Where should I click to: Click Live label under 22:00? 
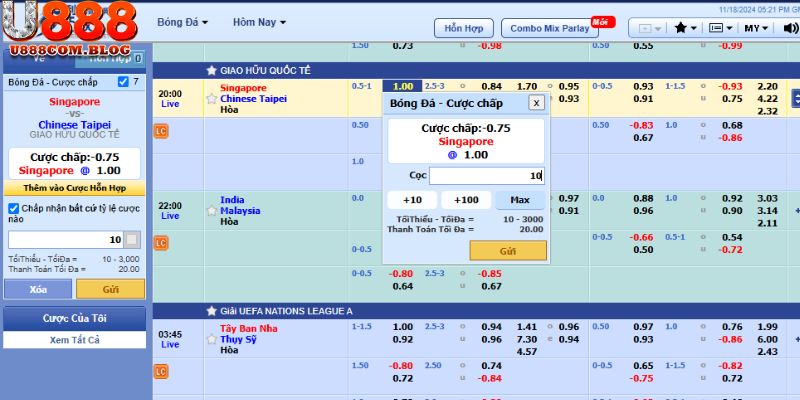click(x=170, y=216)
